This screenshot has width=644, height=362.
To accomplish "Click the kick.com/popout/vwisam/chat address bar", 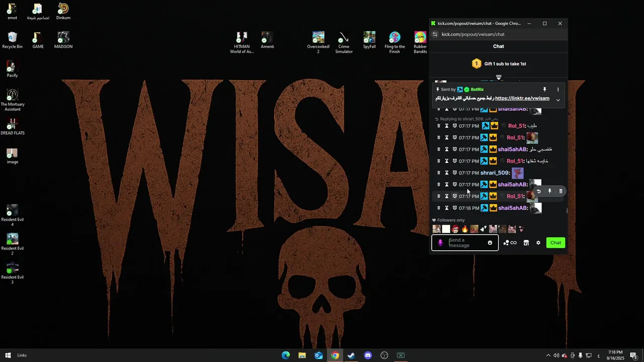I will [473, 34].
